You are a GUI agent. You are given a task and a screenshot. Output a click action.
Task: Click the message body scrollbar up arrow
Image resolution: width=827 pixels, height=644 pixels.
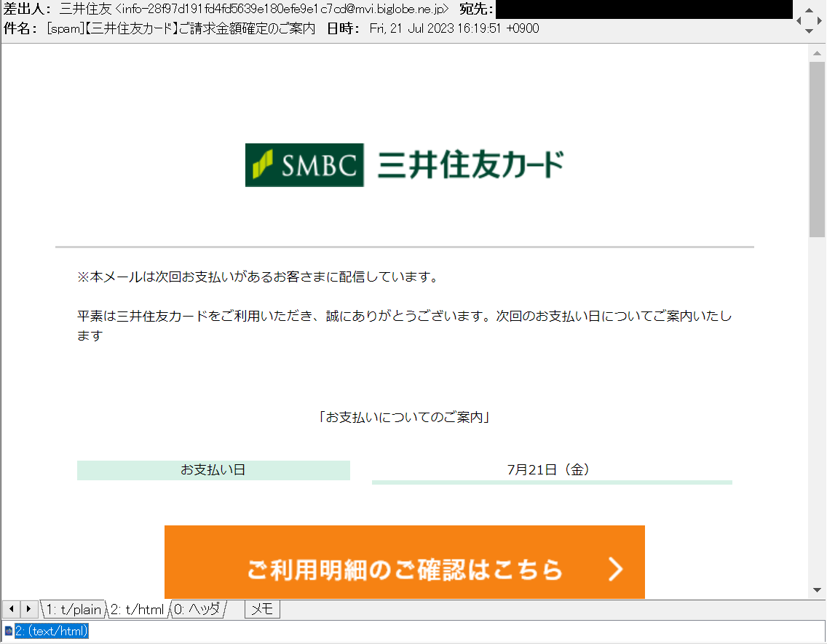click(x=817, y=53)
